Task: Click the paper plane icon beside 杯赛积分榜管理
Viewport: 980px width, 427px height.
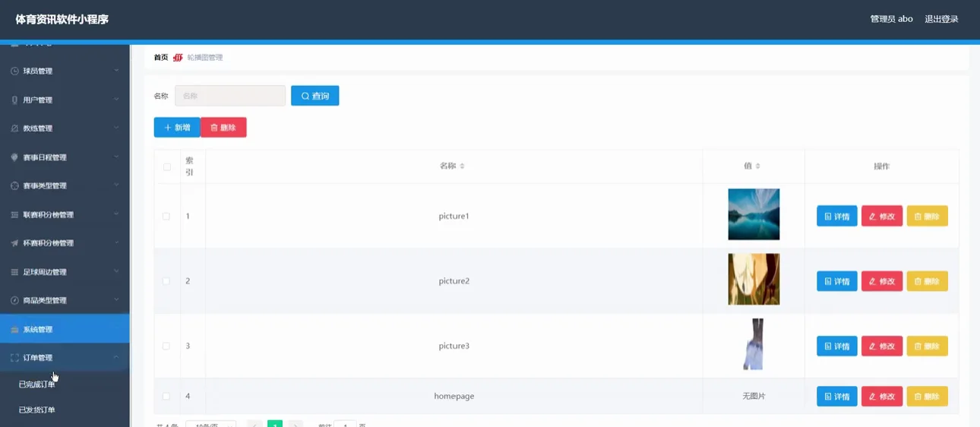Action: [14, 243]
